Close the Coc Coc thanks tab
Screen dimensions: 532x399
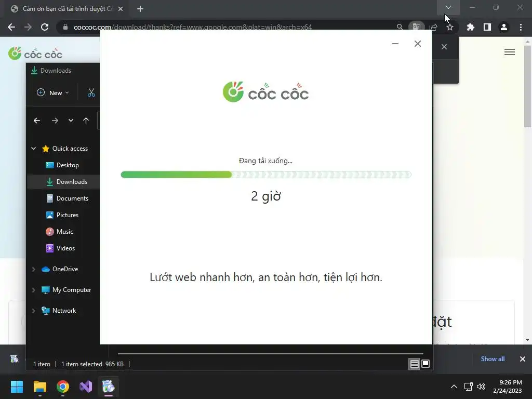tap(121, 9)
